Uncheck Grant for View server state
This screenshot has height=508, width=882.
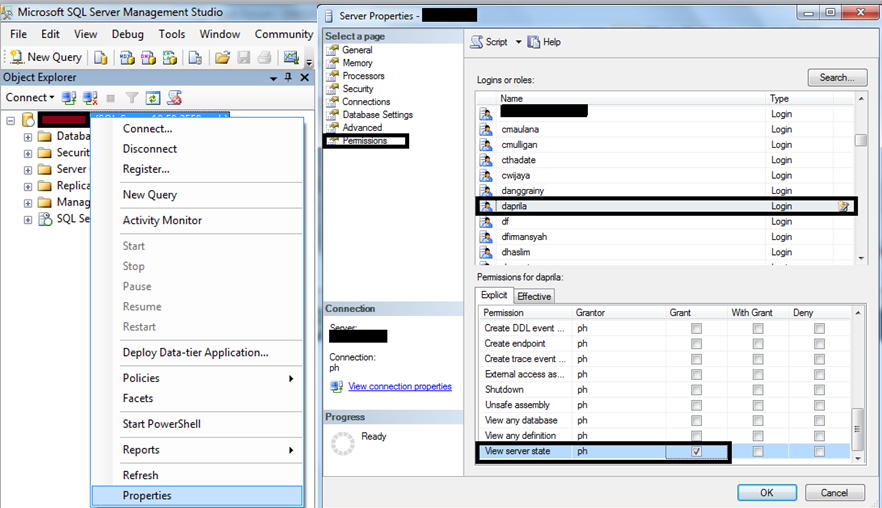[696, 451]
